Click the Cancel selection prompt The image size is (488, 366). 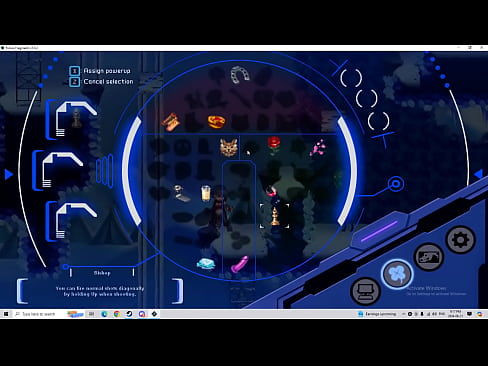[x=101, y=81]
